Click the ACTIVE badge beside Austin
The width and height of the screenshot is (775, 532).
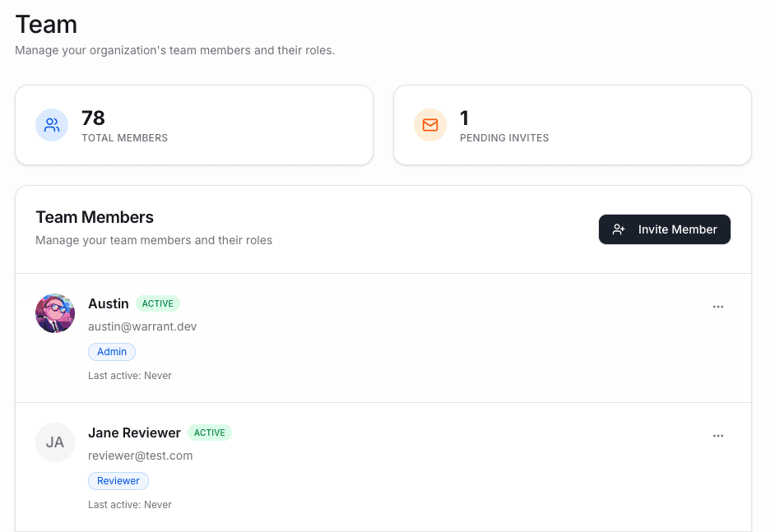coord(157,303)
